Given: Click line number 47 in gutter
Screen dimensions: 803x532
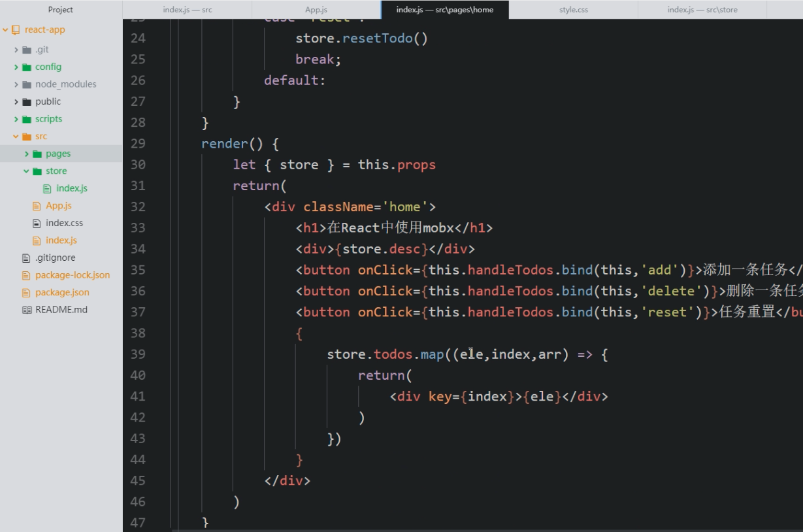Looking at the screenshot, I should 138,522.
